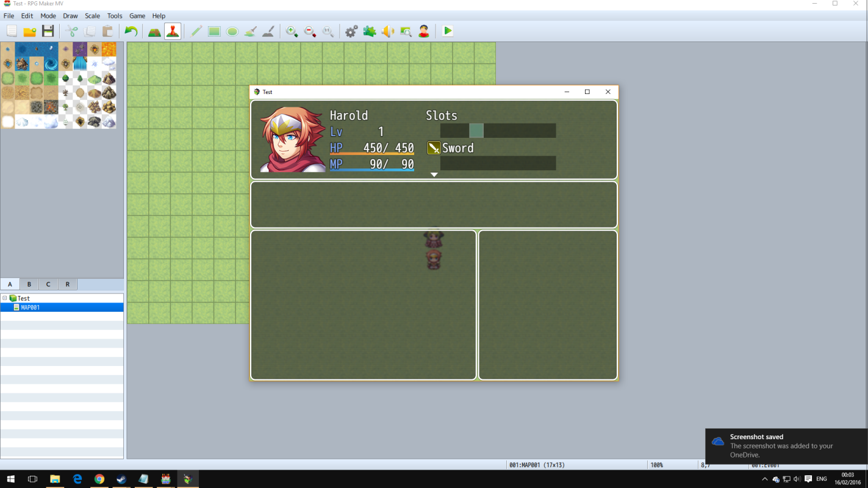Undo the last change with the green arrow
This screenshot has height=488, width=868.
pos(131,31)
